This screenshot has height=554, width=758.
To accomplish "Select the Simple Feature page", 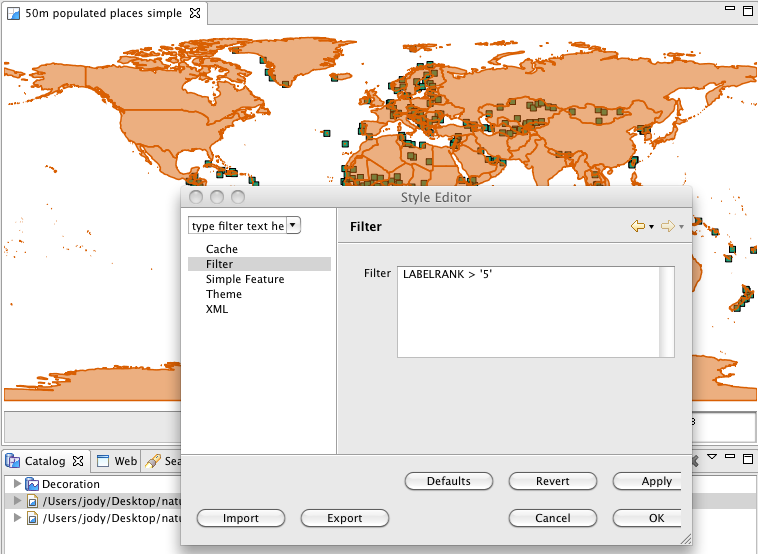I will tap(245, 279).
